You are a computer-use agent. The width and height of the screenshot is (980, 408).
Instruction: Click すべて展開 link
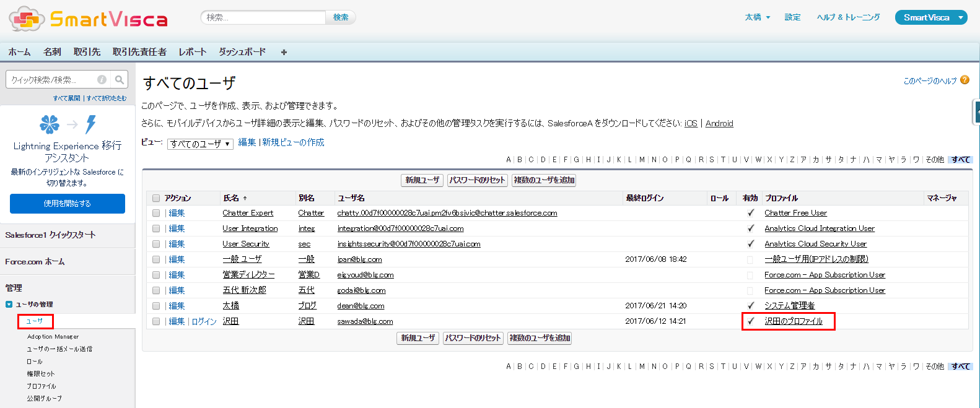click(66, 98)
